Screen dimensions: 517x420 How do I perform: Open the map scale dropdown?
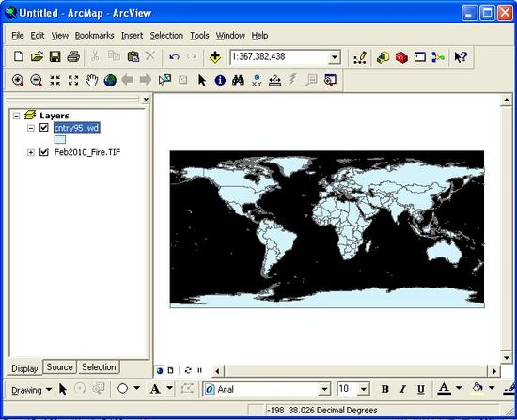335,57
